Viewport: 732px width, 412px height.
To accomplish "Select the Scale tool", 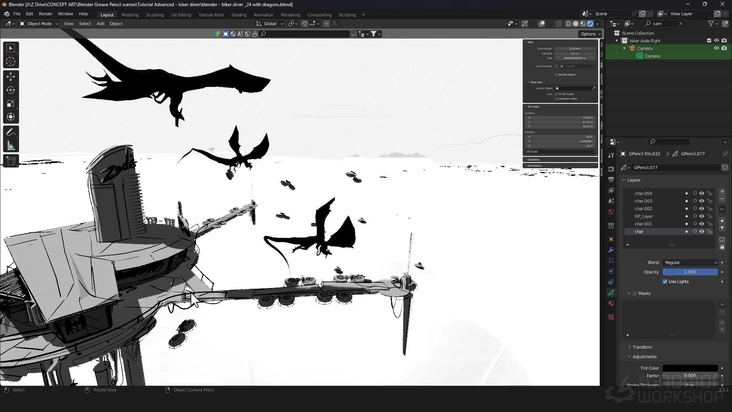I will point(11,102).
